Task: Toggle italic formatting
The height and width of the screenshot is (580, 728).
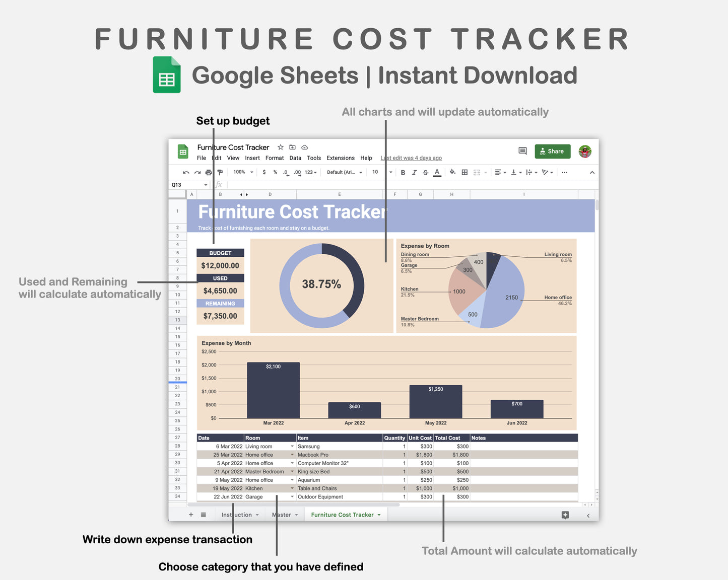Action: [x=414, y=173]
